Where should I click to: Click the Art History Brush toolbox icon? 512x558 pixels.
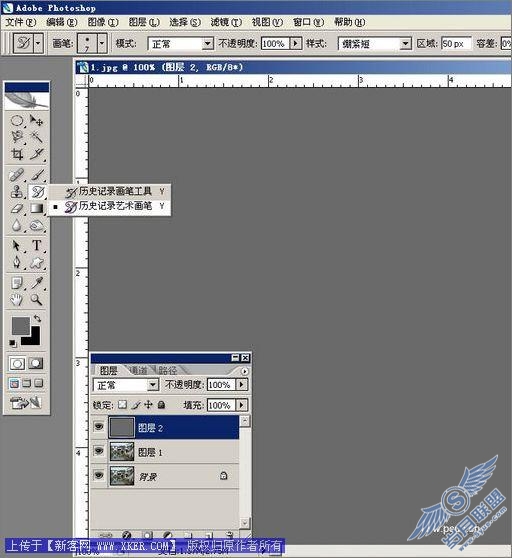[37, 192]
